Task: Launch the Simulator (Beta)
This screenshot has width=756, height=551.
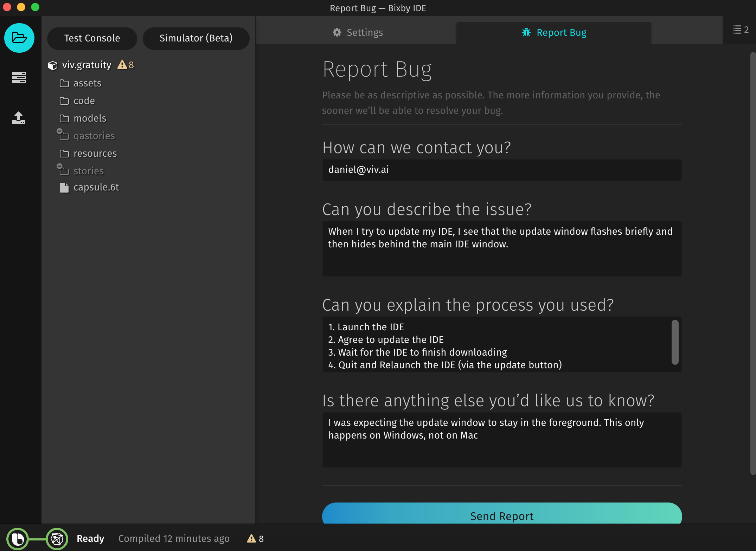Action: (x=196, y=38)
